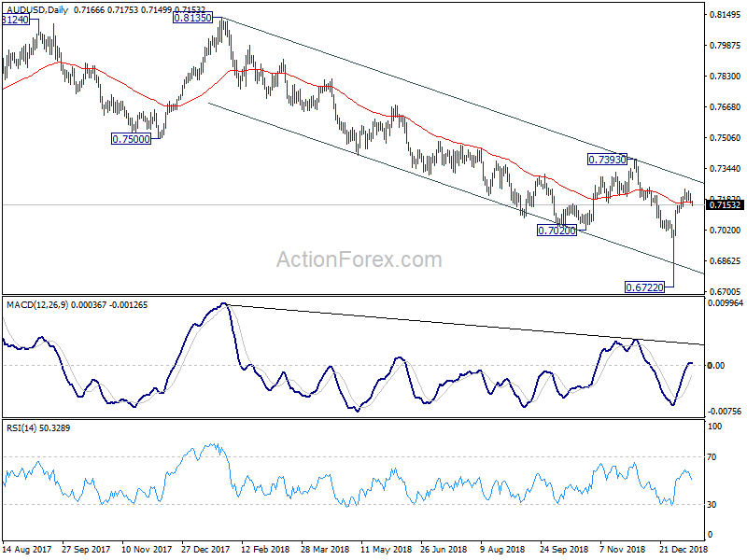This screenshot has width=747, height=560.
Task: Click the 0.68625 price axis value
Action: pos(726,261)
